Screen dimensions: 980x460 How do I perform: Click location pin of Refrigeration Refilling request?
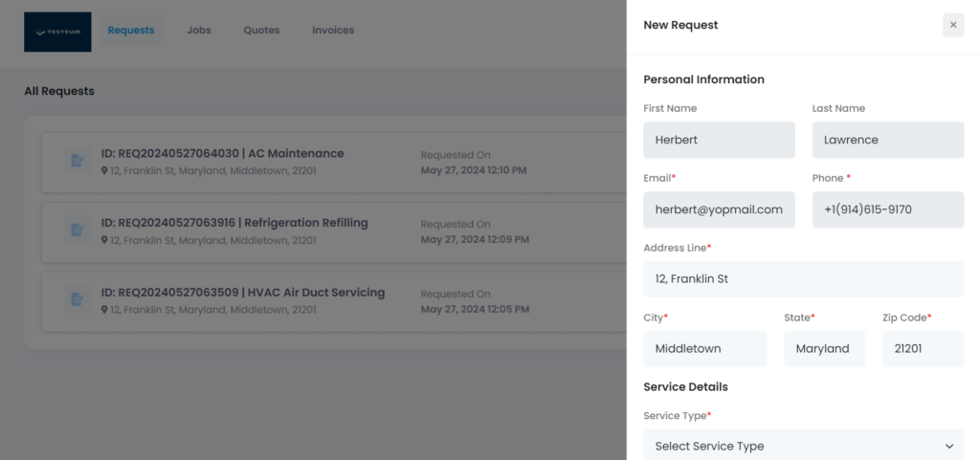tap(104, 240)
